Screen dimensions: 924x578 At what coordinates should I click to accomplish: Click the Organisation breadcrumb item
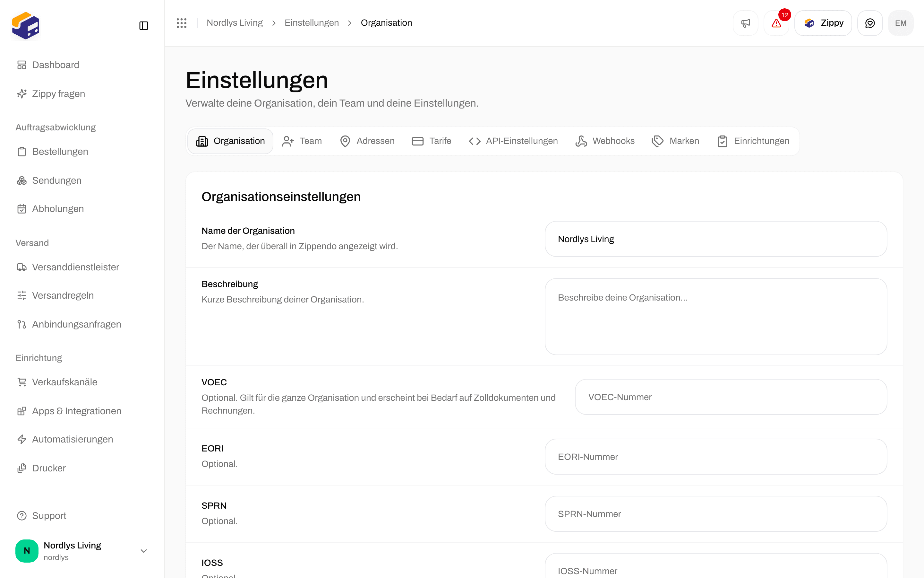[386, 23]
